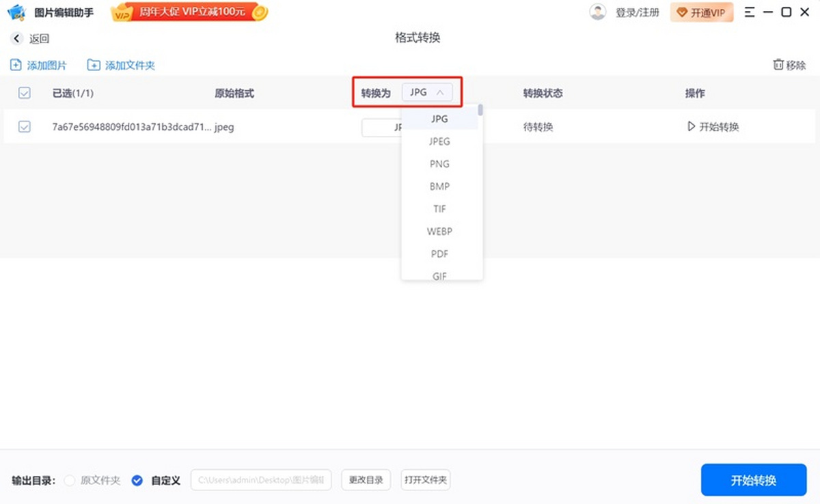Screen dimensions: 820x504
Task: Click the 返回 back label
Action: click(x=40, y=39)
